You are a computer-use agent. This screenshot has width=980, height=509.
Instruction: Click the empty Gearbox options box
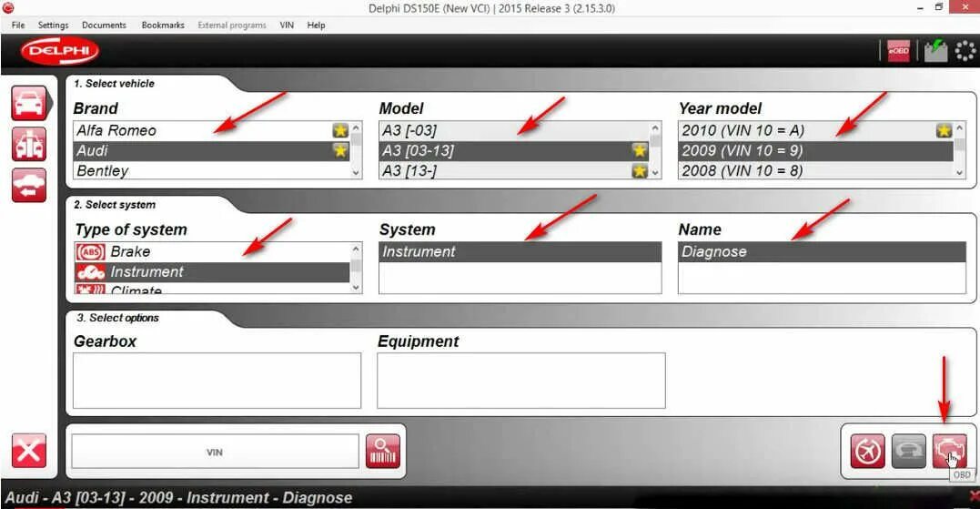pyautogui.click(x=217, y=381)
